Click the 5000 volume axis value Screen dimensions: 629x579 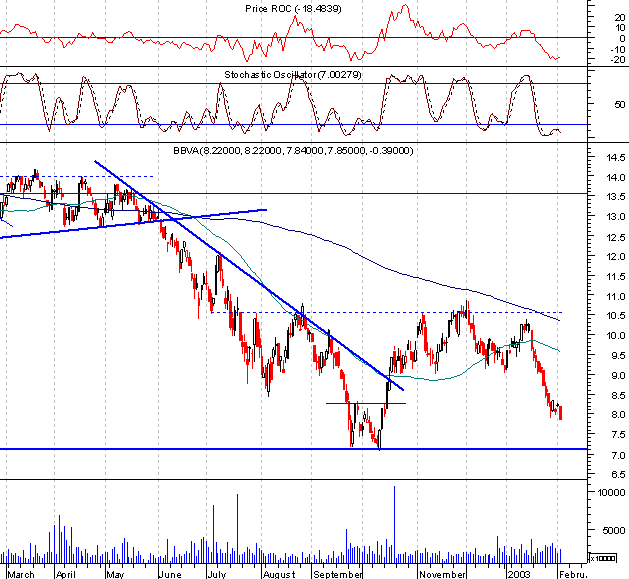click(614, 530)
